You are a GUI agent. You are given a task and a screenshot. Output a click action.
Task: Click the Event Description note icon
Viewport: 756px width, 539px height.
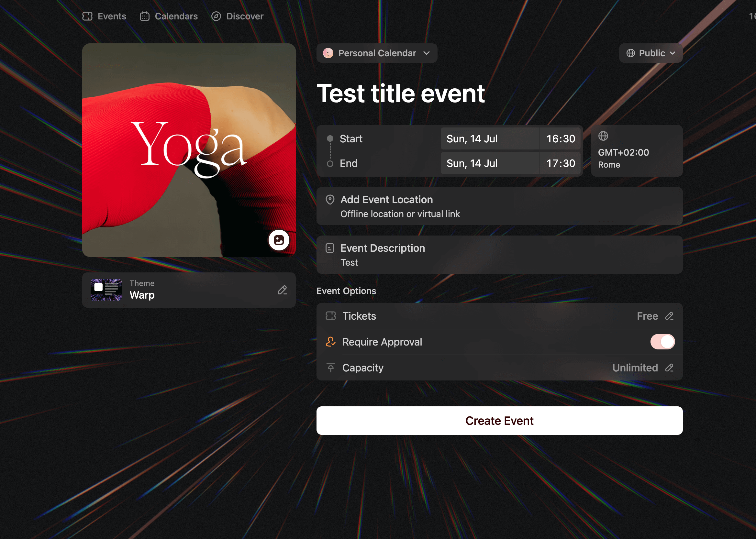pos(330,248)
